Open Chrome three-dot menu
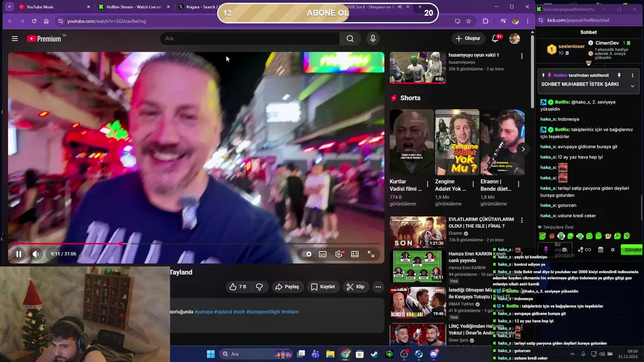Image resolution: width=644 pixels, height=362 pixels. pyautogui.click(x=527, y=21)
